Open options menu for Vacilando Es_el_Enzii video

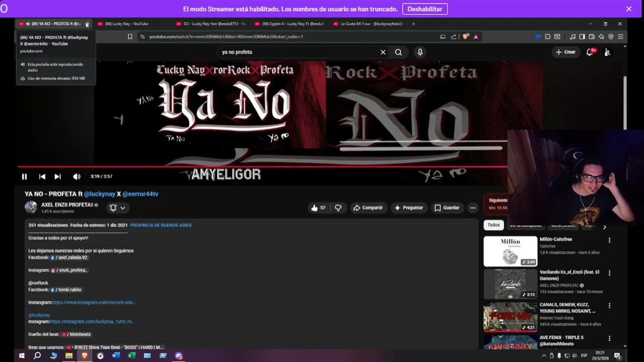609,273
